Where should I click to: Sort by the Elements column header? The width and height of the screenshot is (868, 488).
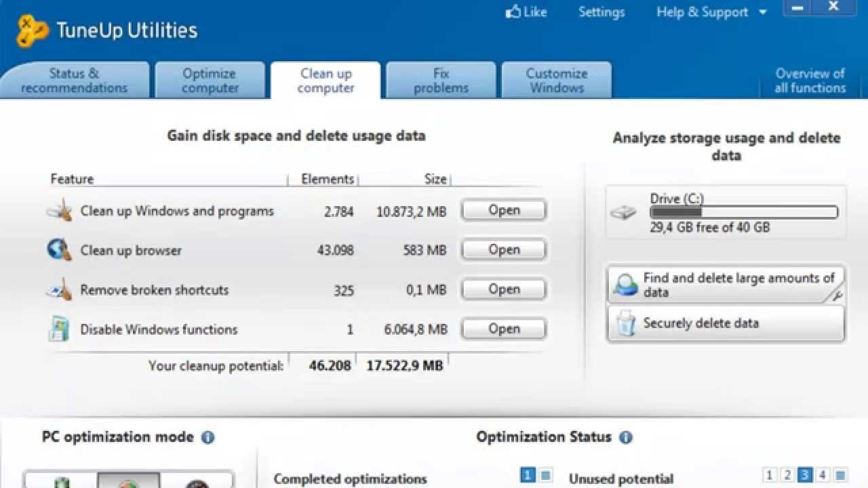pyautogui.click(x=328, y=179)
